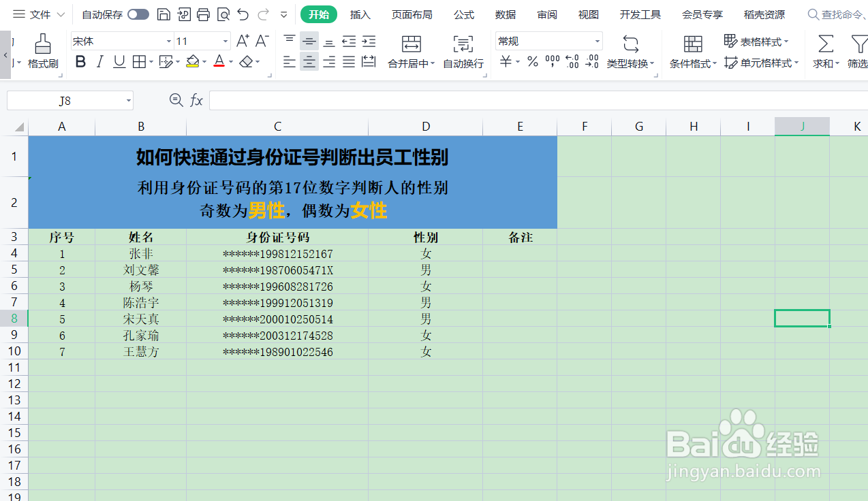This screenshot has height=501, width=868.
Task: Decrease decimal places icon
Action: coord(593,62)
